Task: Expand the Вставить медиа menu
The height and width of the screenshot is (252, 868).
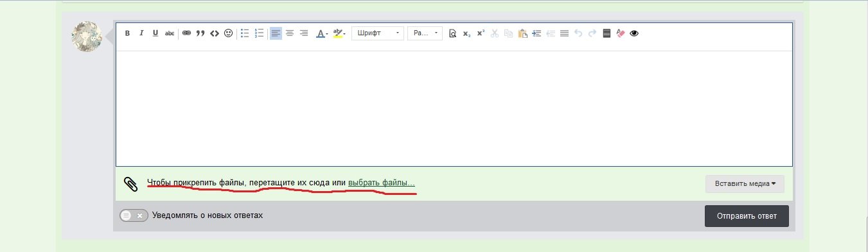Action: [745, 183]
